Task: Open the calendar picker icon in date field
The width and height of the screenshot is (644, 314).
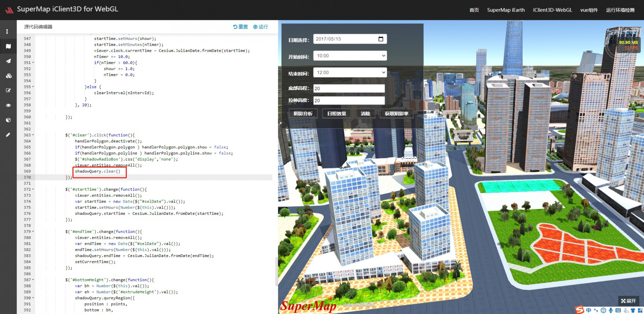Action: click(381, 39)
